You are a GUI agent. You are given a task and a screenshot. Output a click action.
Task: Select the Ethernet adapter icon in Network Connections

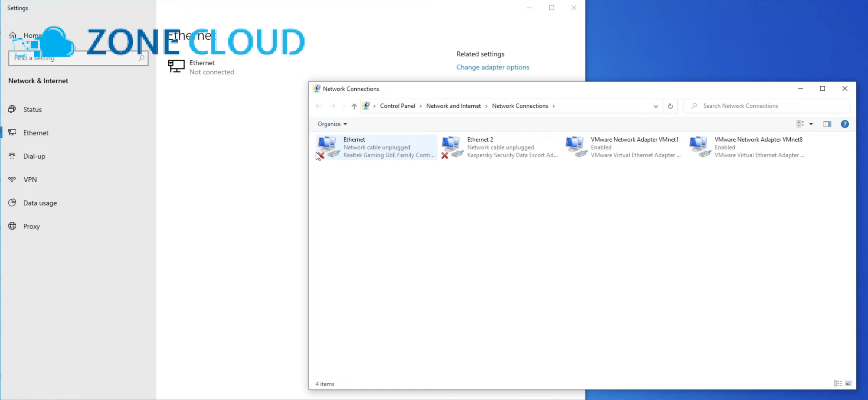point(328,147)
